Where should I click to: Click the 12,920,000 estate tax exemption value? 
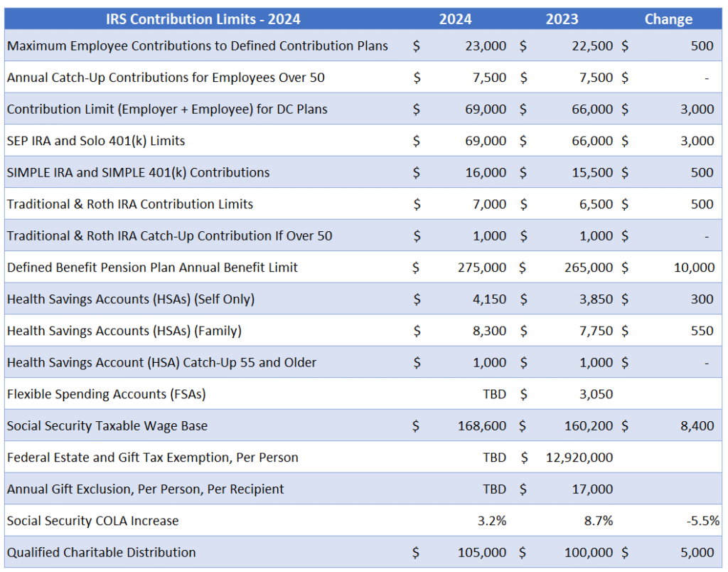pyautogui.click(x=579, y=457)
